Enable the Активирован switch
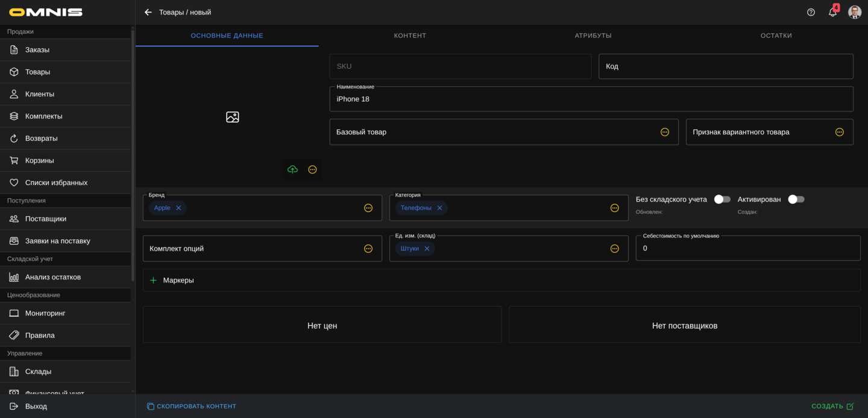 click(x=796, y=199)
